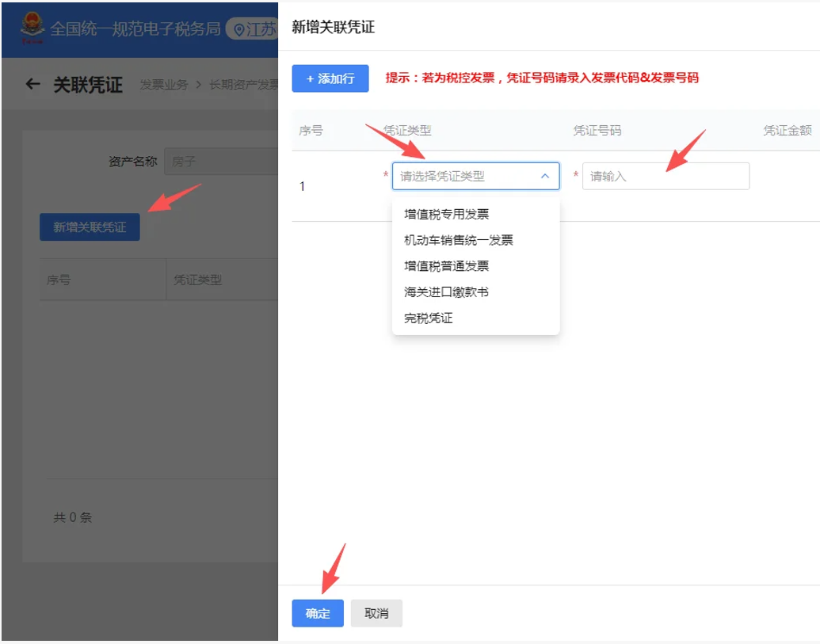Screen dimensions: 820x644
Task: Click the 关联凭证 page heading
Action: 88,84
